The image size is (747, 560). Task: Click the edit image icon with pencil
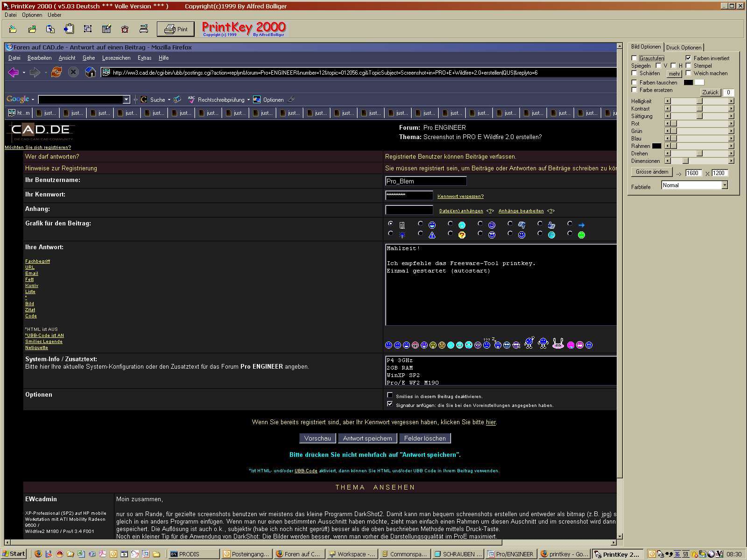(x=106, y=29)
